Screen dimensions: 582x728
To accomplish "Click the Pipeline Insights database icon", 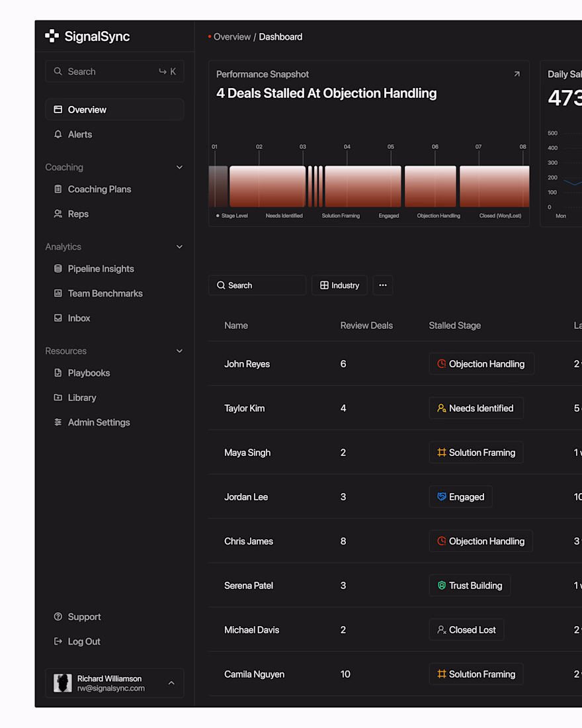I will 58,268.
